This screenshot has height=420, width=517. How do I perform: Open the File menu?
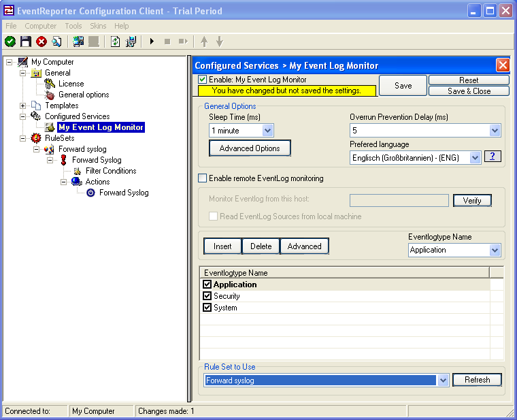(x=11, y=26)
